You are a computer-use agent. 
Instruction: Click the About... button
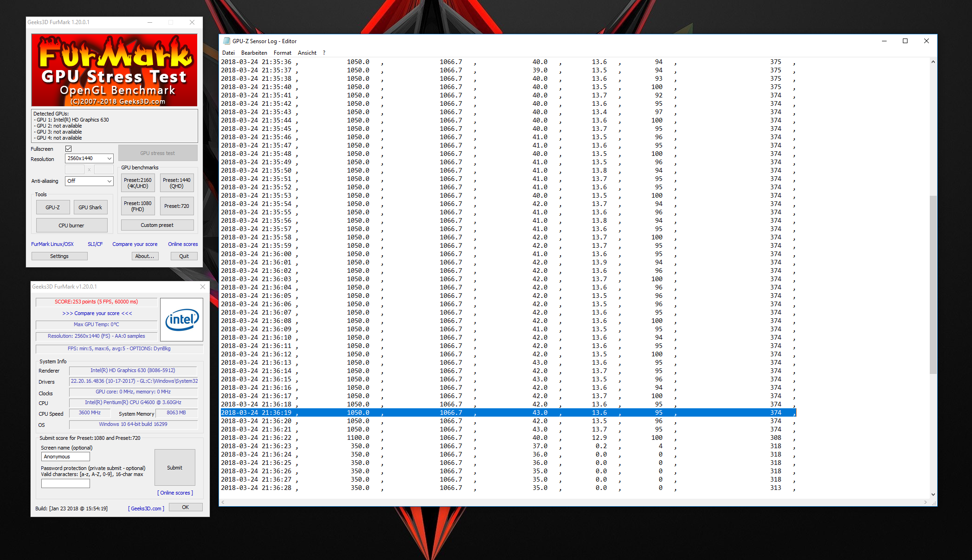click(x=145, y=256)
